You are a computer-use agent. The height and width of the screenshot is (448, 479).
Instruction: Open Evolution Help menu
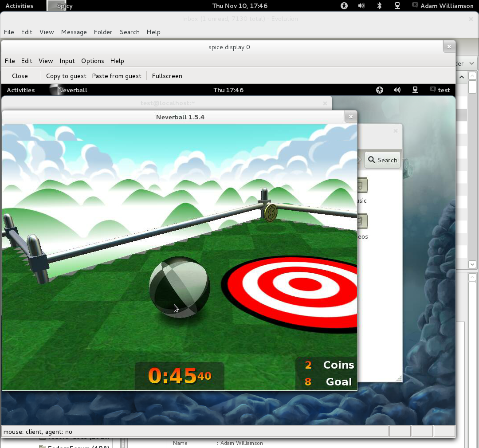click(x=153, y=32)
